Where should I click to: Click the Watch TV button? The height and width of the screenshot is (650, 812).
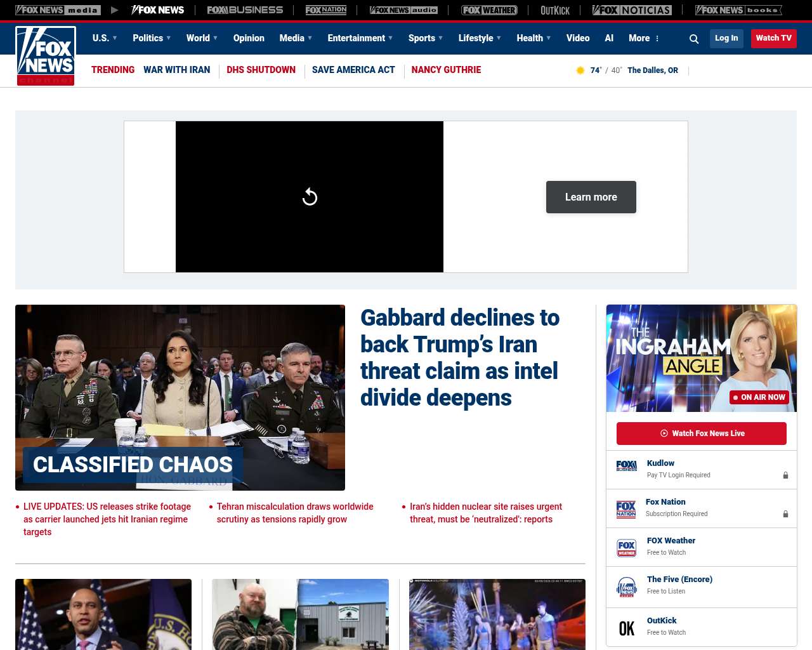(773, 38)
